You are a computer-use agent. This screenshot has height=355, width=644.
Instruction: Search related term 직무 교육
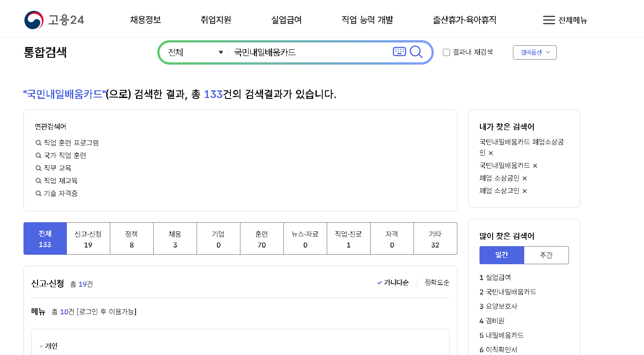(57, 168)
